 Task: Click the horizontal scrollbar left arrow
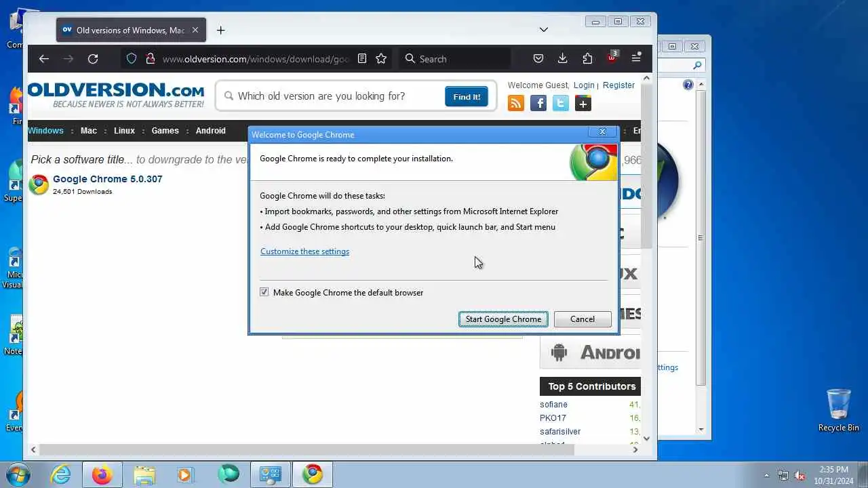tap(33, 449)
